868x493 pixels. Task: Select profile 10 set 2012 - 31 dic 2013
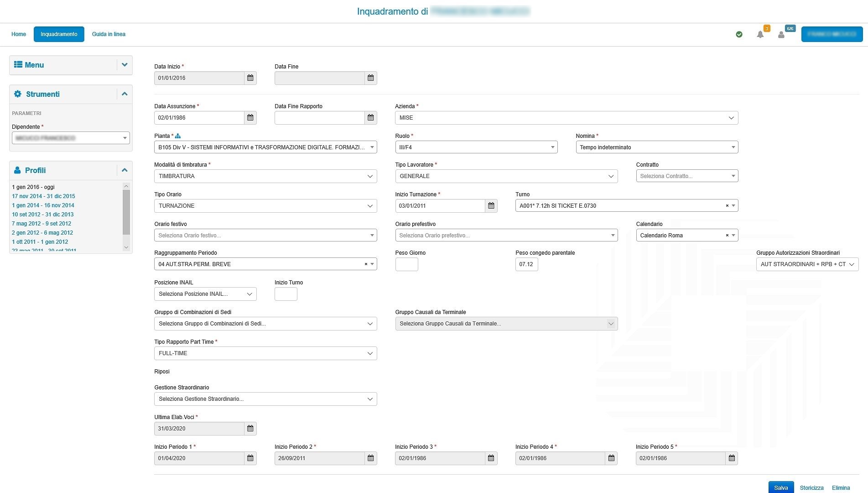tap(42, 215)
